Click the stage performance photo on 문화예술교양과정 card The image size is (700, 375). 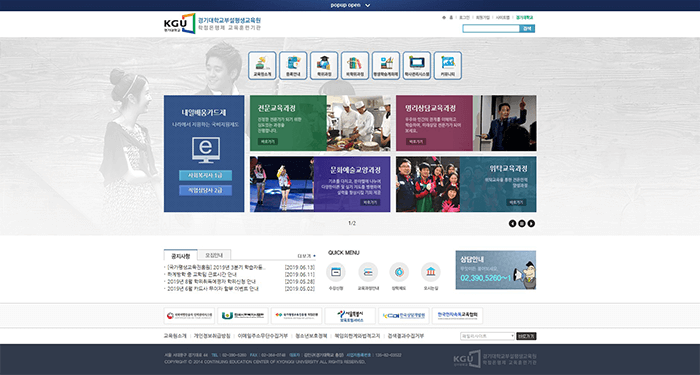point(282,184)
